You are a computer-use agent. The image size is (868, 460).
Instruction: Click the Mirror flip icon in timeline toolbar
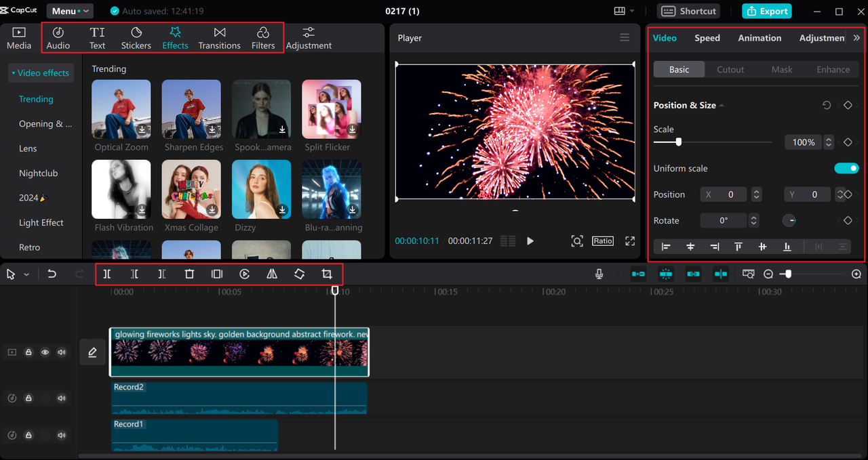coord(272,274)
